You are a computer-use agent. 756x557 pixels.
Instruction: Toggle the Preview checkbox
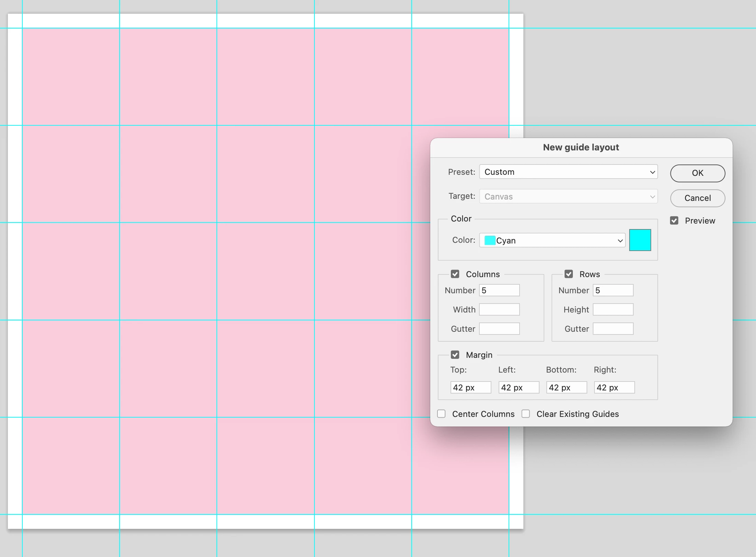674,220
